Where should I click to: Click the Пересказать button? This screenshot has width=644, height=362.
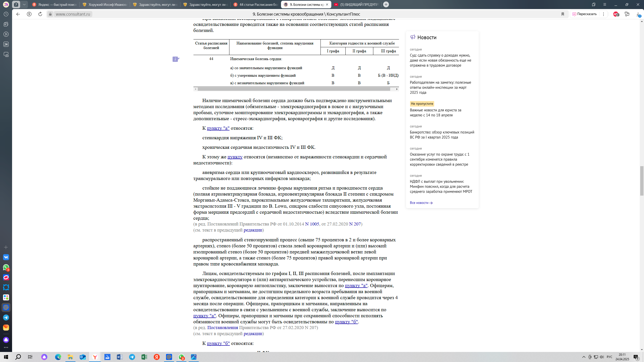click(585, 14)
